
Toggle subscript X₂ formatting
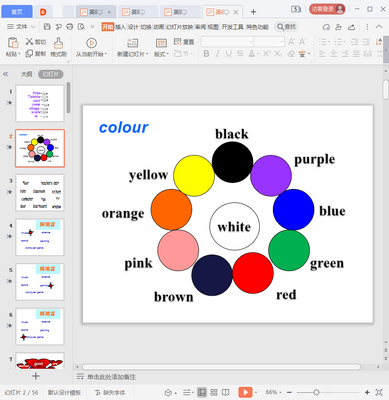pos(278,53)
